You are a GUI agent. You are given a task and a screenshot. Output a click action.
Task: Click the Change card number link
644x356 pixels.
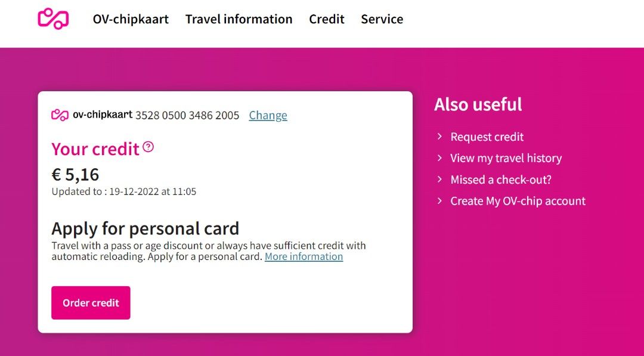pyautogui.click(x=268, y=115)
